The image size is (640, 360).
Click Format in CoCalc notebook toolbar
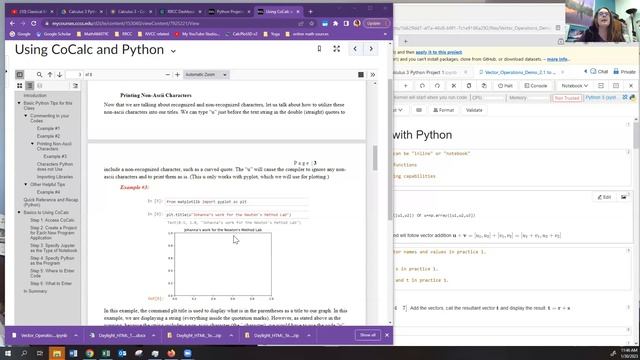point(444,110)
